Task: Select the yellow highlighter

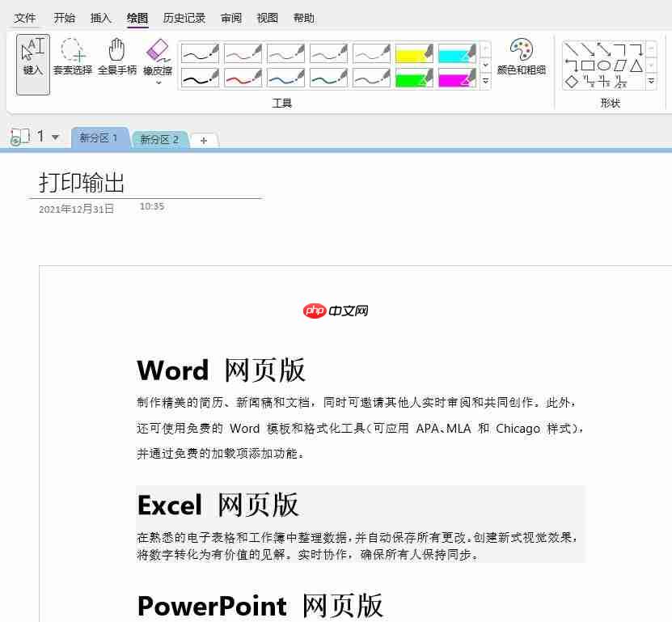Action: [414, 53]
